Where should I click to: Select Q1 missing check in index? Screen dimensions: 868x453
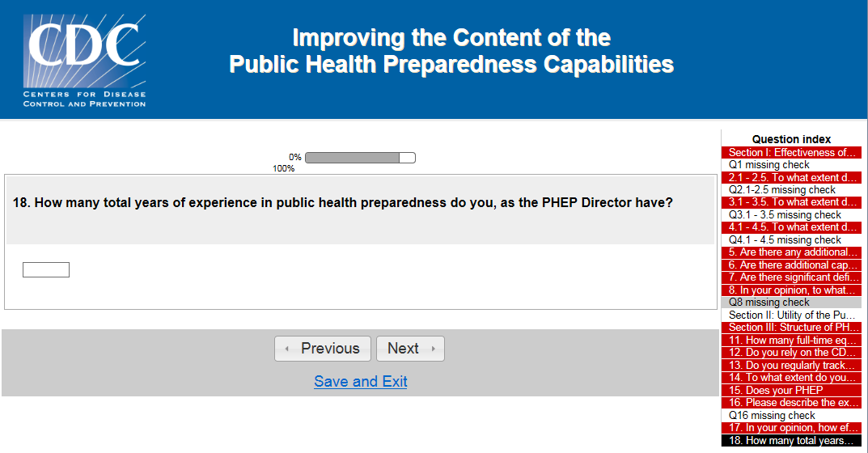pos(791,165)
